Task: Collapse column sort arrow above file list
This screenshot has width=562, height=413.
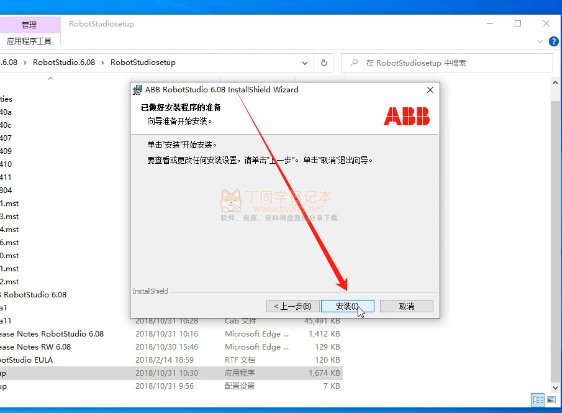Action: point(51,78)
